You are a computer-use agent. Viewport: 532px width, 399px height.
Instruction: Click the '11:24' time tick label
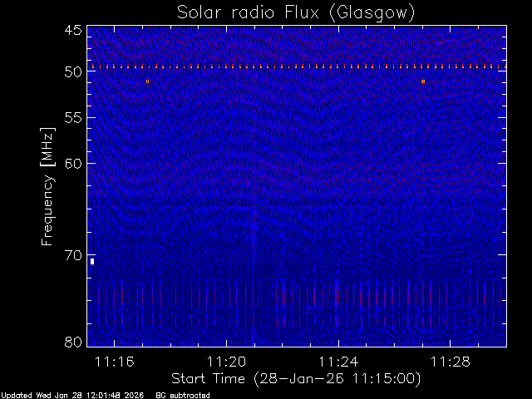338,362
